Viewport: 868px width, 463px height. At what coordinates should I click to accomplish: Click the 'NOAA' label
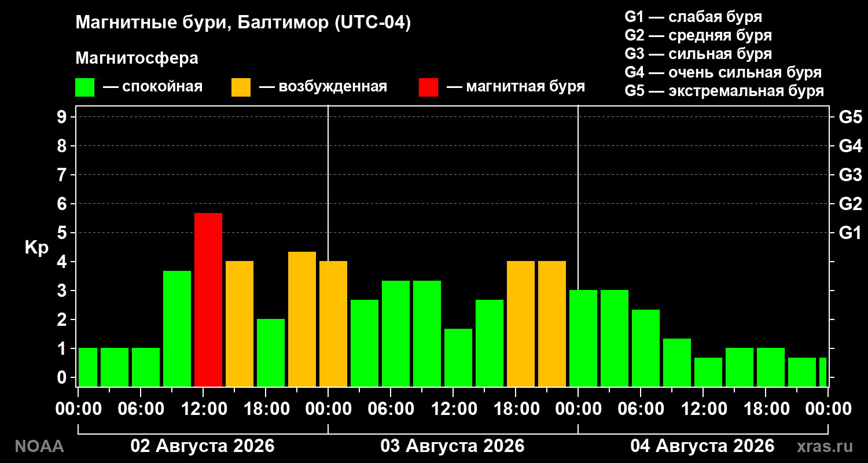click(39, 446)
